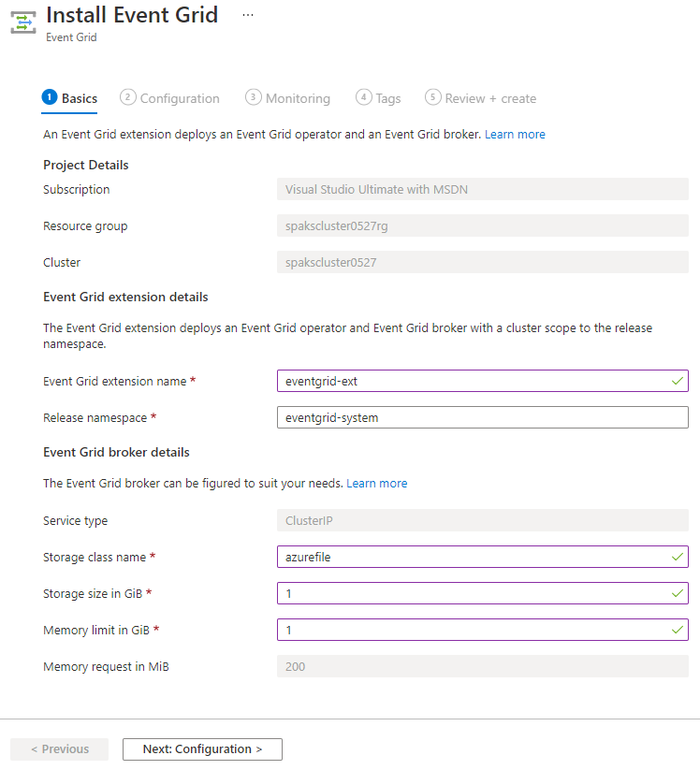The height and width of the screenshot is (770, 700).
Task: Click the Previous button
Action: point(59,748)
